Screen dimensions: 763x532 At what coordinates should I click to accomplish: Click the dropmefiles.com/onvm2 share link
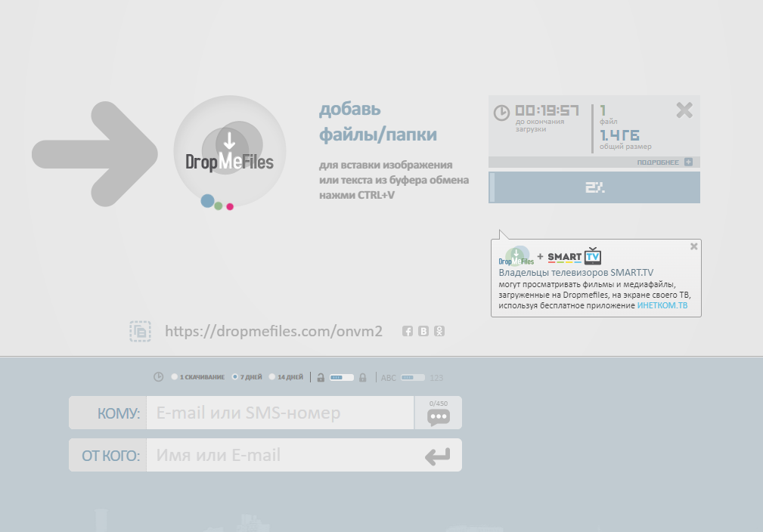point(274,331)
